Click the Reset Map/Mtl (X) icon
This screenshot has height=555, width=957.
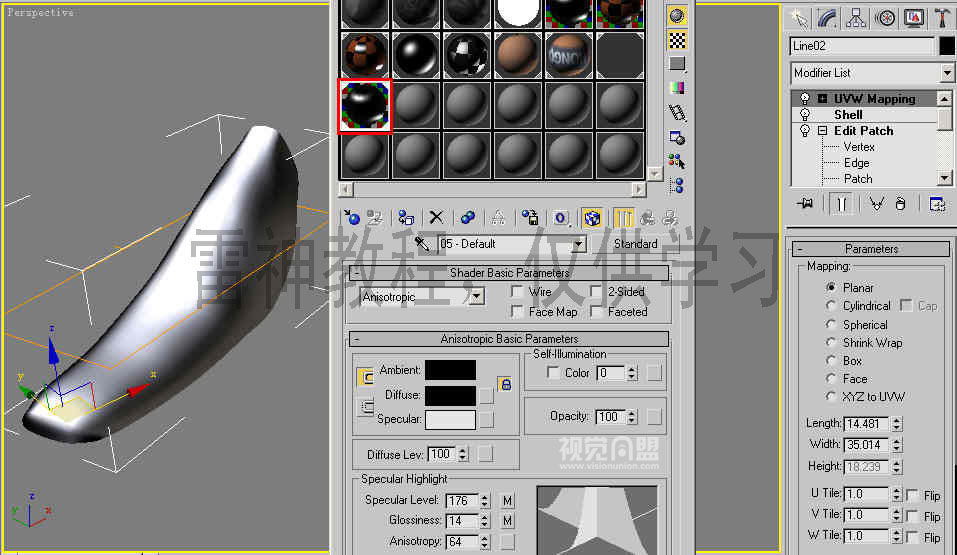[436, 217]
